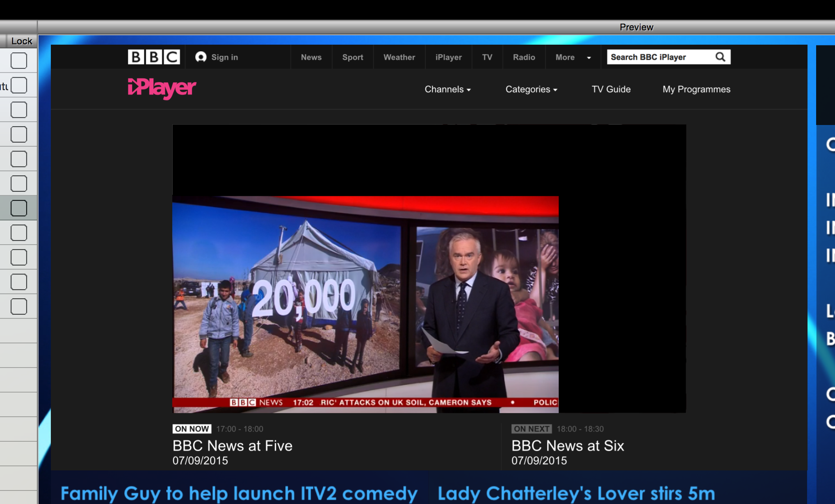The width and height of the screenshot is (835, 504).
Task: Toggle the last Lock checkbox
Action: [19, 306]
